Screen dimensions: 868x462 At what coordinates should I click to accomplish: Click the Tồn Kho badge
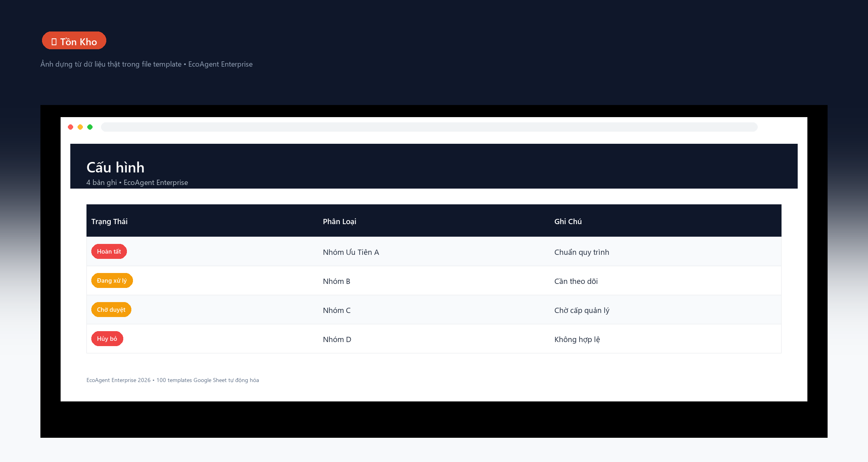74,41
